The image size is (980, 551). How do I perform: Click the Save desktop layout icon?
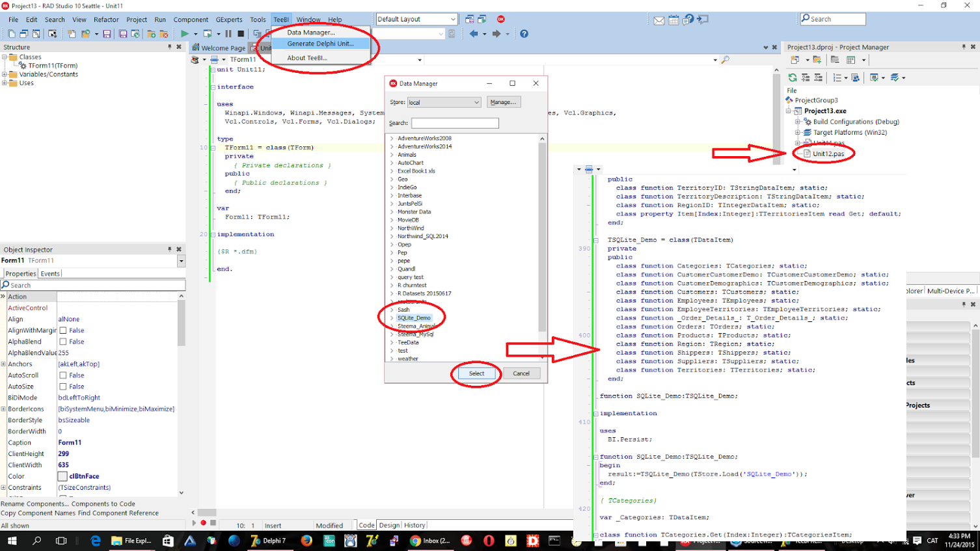coord(469,20)
